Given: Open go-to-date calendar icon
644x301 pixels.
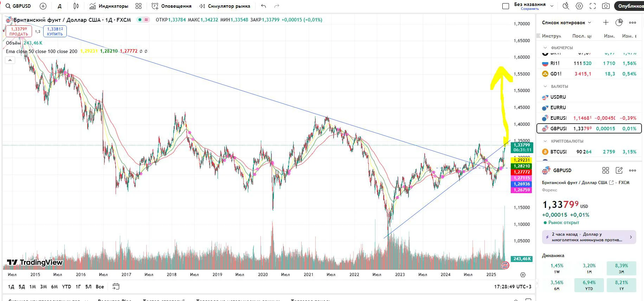Looking at the screenshot, I should pyautogui.click(x=116, y=287).
